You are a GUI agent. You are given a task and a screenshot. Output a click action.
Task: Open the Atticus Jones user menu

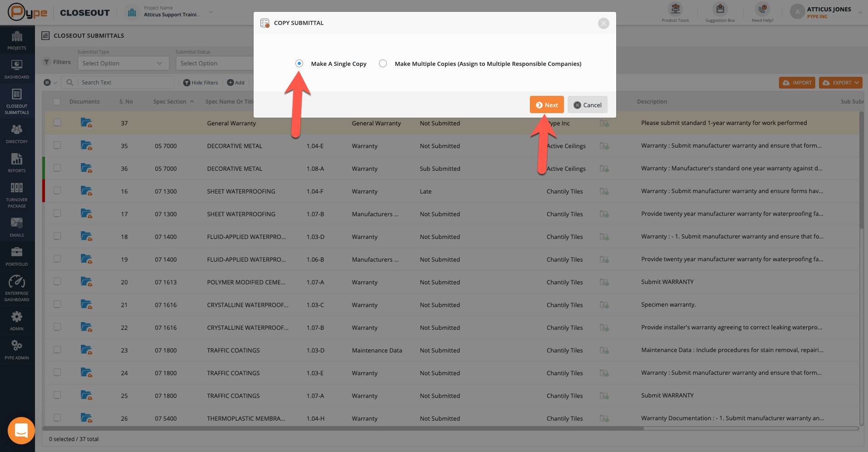click(x=825, y=12)
